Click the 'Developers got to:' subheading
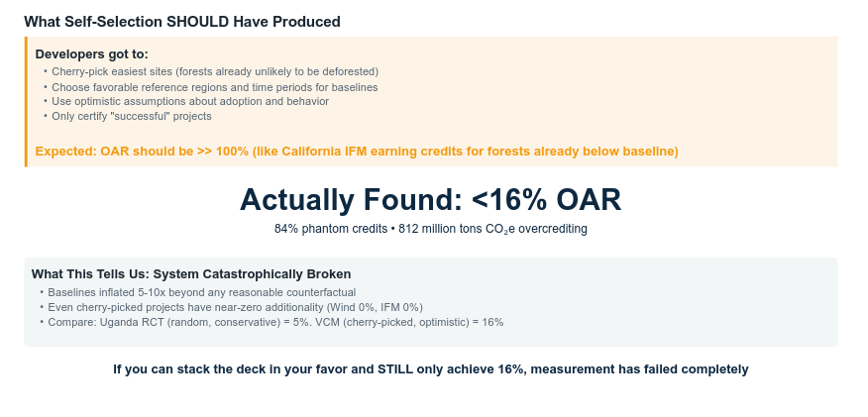Screen dimensions: 868x417 [91, 53]
